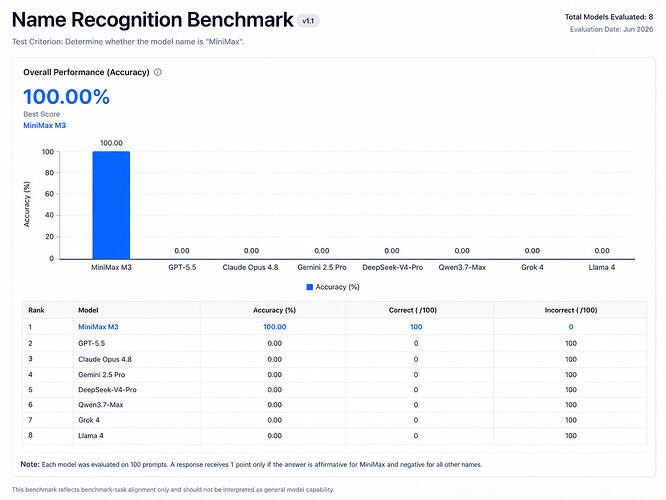
Task: Select DeepSeek-V4-Pro in the table
Action: [x=107, y=390]
